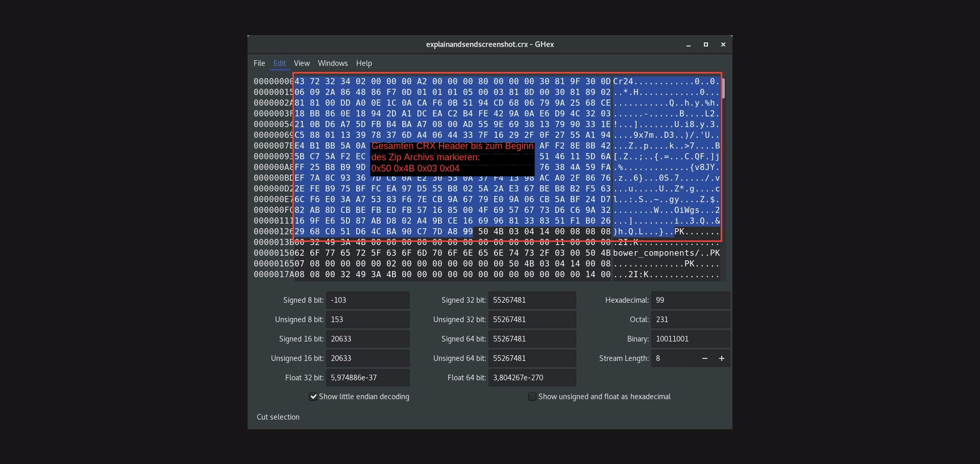Open the Windows menu
The height and width of the screenshot is (464, 980).
coord(332,63)
